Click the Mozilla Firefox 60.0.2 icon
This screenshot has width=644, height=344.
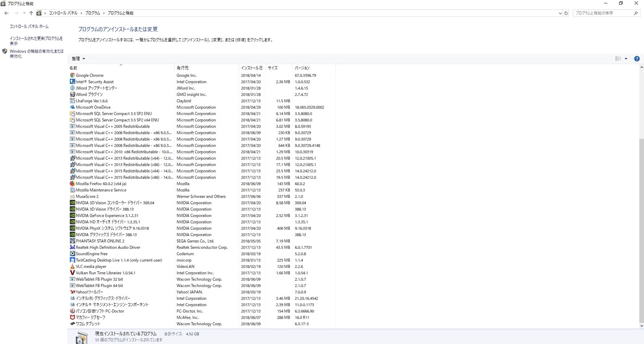point(72,184)
